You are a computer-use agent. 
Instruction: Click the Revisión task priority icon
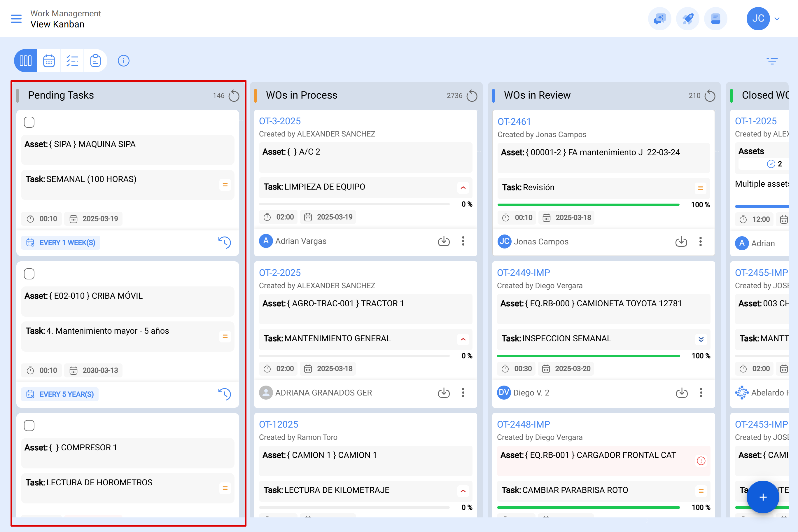pos(700,188)
